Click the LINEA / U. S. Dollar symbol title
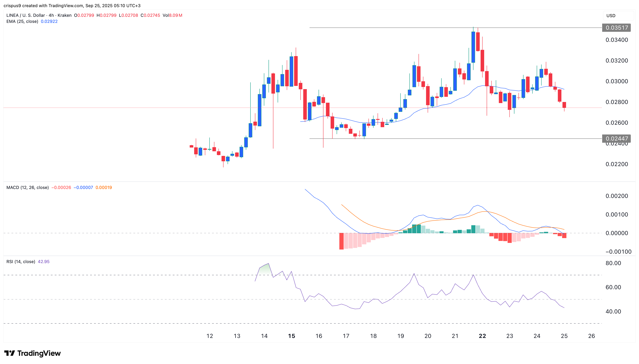The width and height of the screenshot is (639, 364). coord(26,15)
